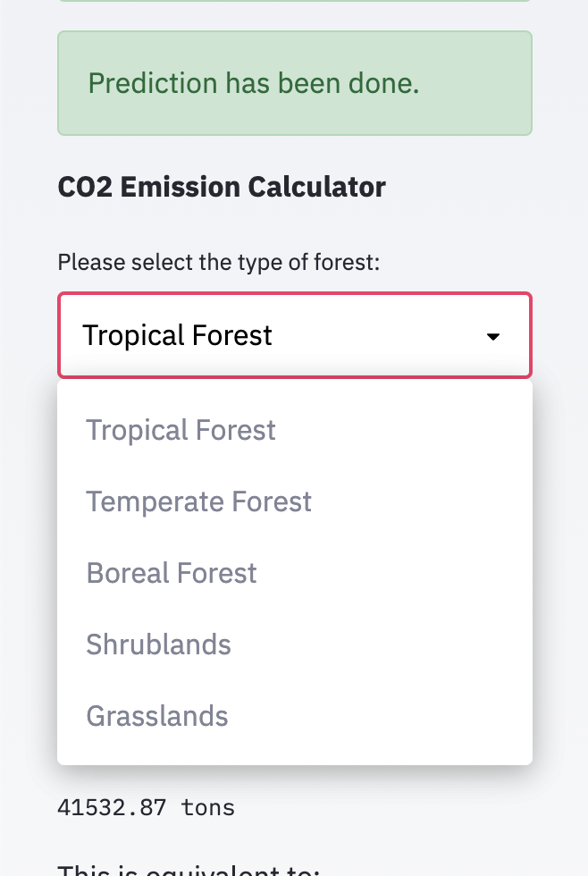Select the Temperate Forest option
This screenshot has height=876, width=588.
[x=198, y=501]
